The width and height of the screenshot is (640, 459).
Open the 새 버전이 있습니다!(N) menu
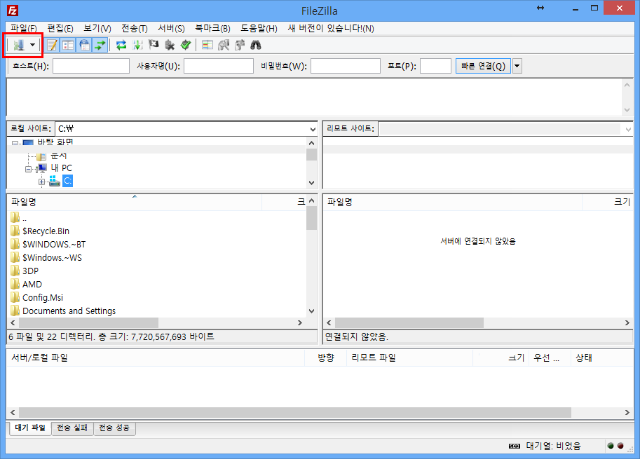[331, 28]
